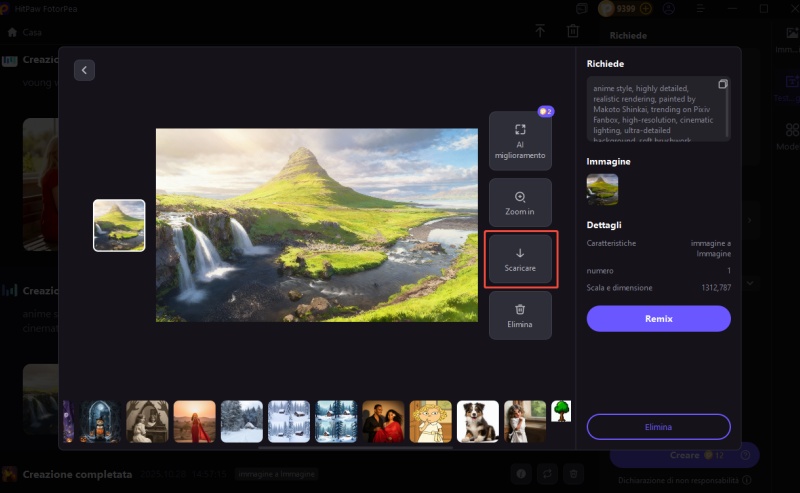Go back with the left chevron button
This screenshot has height=493, width=800.
84,70
